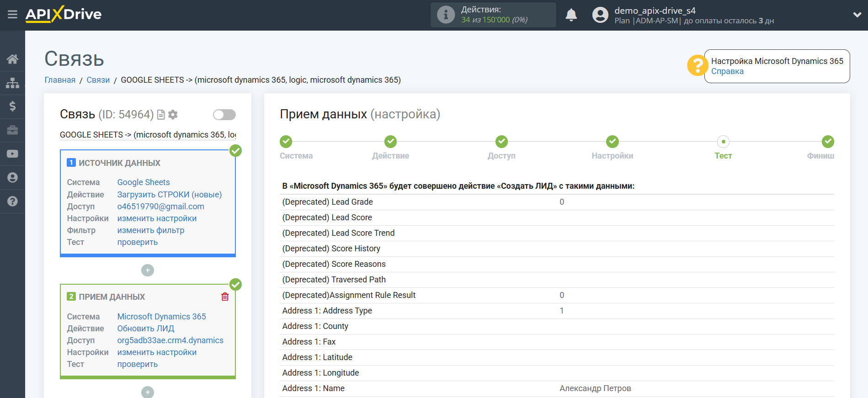Click source проверить test link
Image resolution: width=868 pixels, height=398 pixels.
pyautogui.click(x=138, y=242)
